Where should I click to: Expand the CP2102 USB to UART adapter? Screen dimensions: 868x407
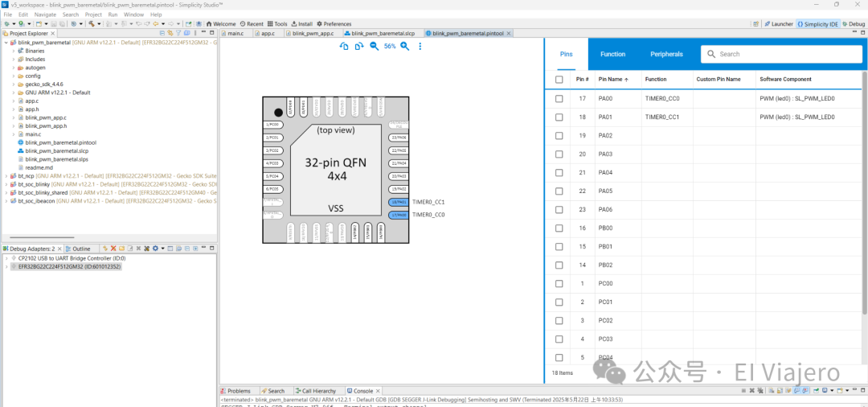[x=6, y=258]
